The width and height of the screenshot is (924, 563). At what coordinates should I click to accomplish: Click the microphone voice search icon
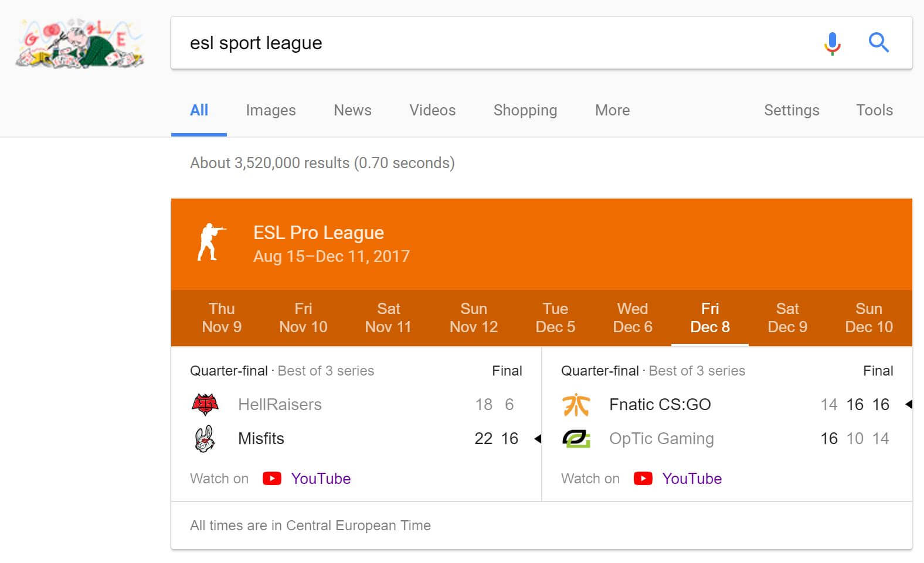[x=832, y=43]
